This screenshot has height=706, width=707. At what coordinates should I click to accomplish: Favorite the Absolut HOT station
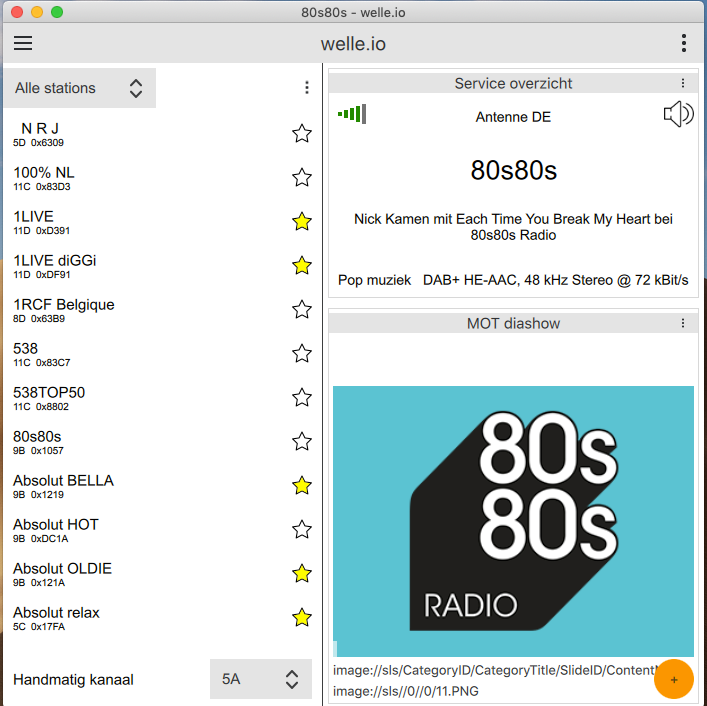coord(302,530)
